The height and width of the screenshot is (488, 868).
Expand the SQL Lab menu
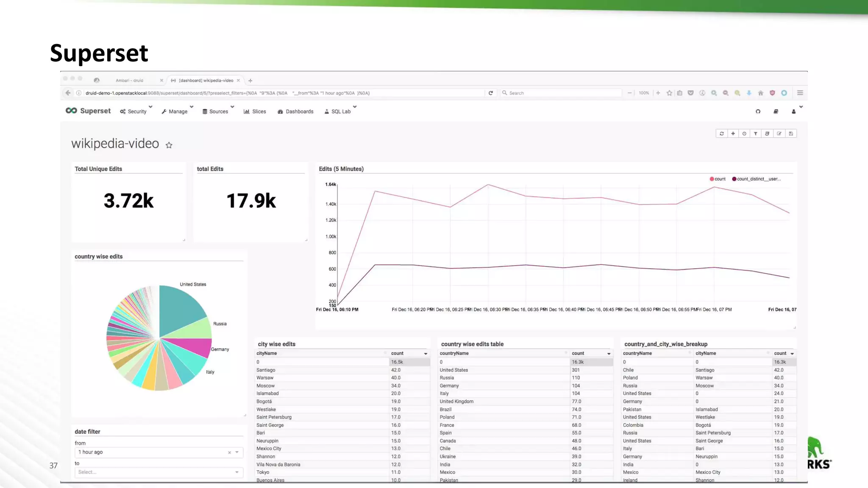click(x=340, y=111)
